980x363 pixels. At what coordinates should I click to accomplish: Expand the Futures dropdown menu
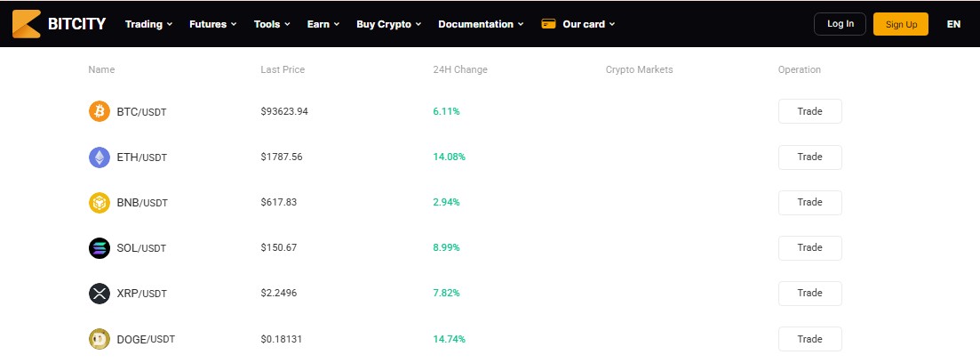point(213,24)
